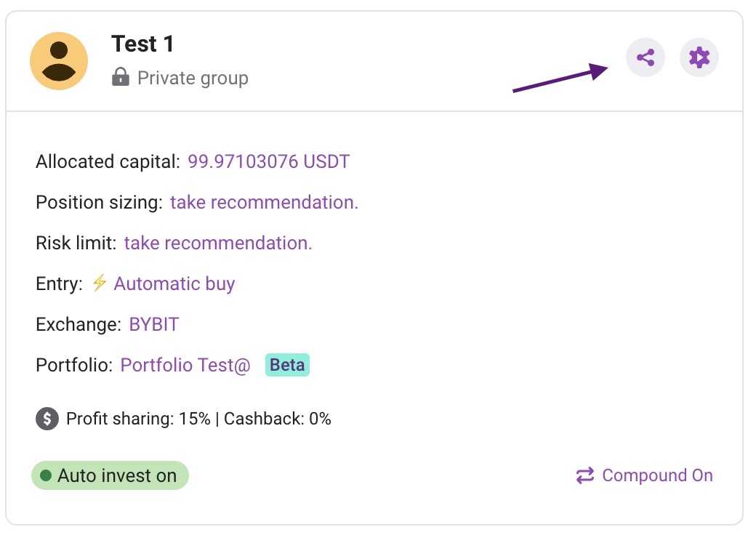Click position sizing take recommendation link
756x535 pixels.
tap(264, 202)
